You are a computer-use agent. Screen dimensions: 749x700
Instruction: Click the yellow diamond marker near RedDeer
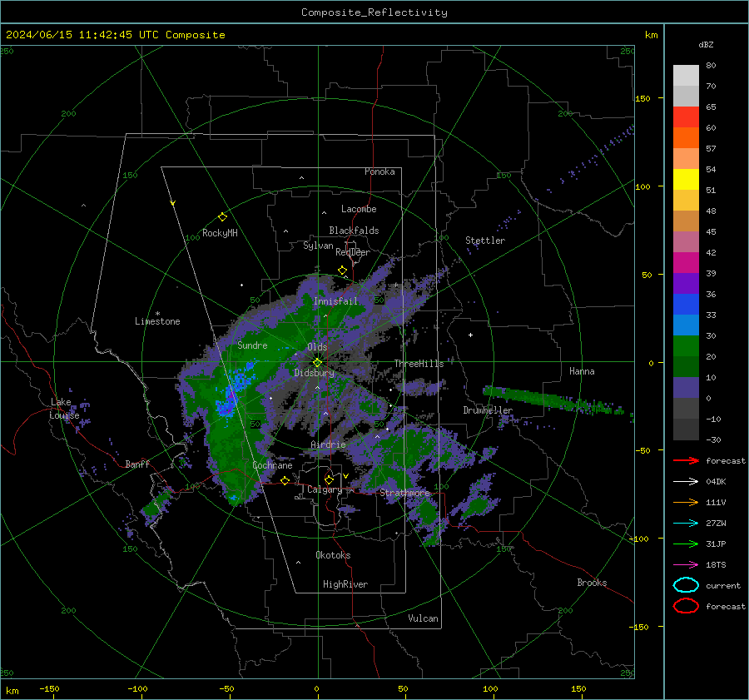(x=342, y=271)
